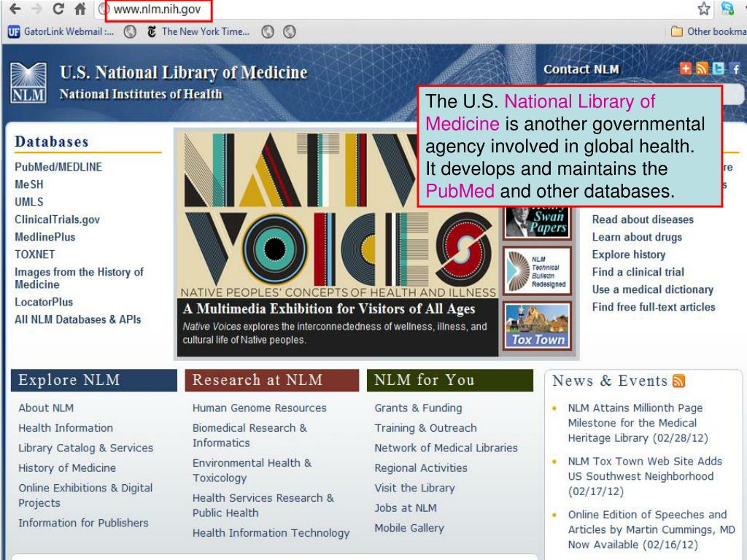The height and width of the screenshot is (560, 747).
Task: Click Find a clinical trial
Action: (x=638, y=272)
